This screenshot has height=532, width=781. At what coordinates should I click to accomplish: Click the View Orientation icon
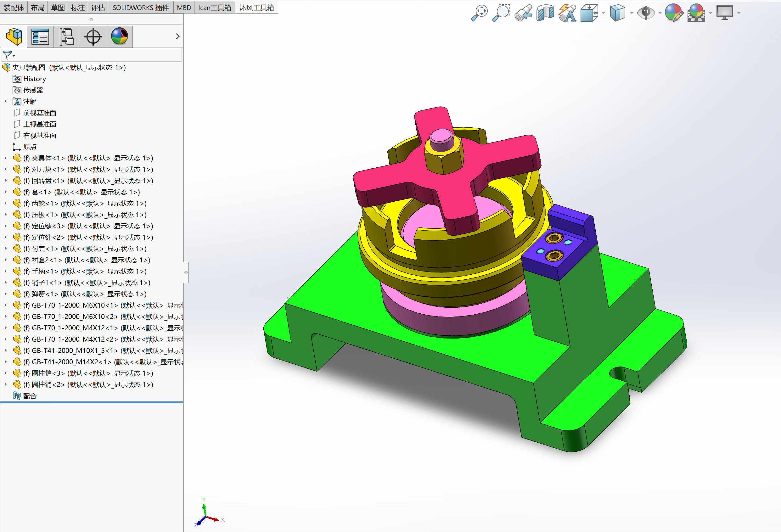pos(589,13)
